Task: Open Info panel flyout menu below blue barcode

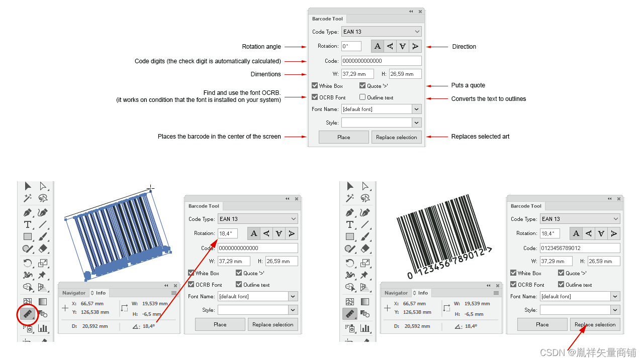Action: click(x=174, y=293)
